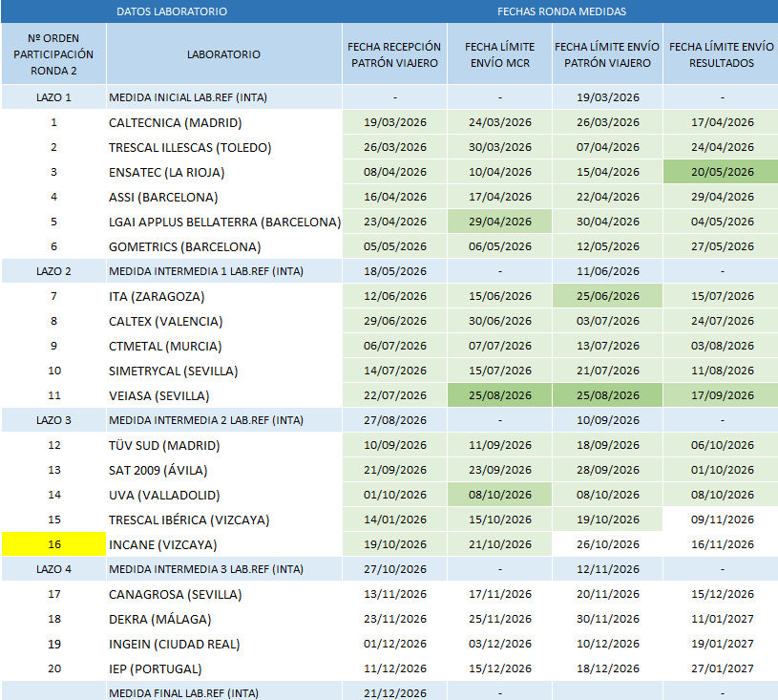Select the 'DEKRA (MÁLAGA)' cell

pos(223,619)
